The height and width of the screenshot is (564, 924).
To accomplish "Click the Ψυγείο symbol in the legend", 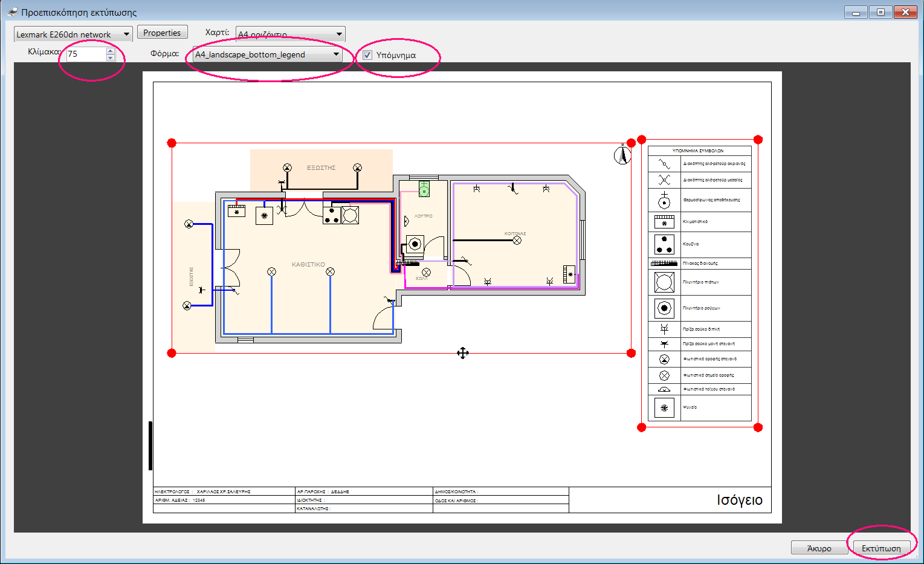I will pyautogui.click(x=664, y=408).
